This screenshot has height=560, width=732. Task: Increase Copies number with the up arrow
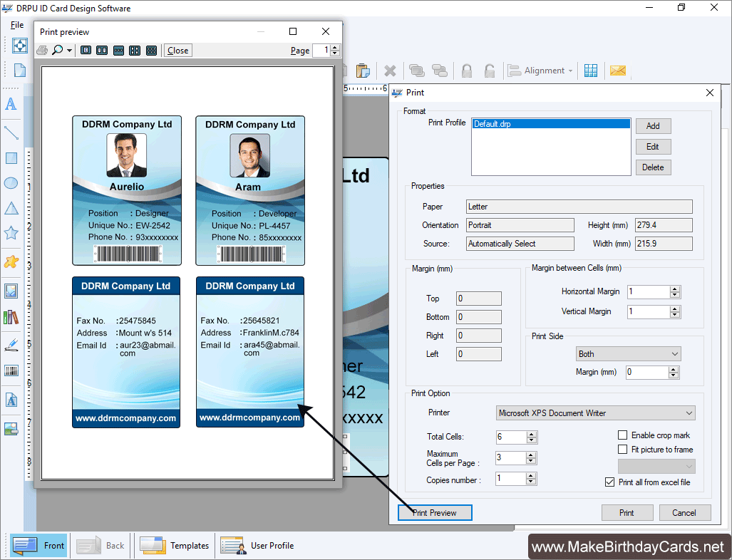[532, 475]
